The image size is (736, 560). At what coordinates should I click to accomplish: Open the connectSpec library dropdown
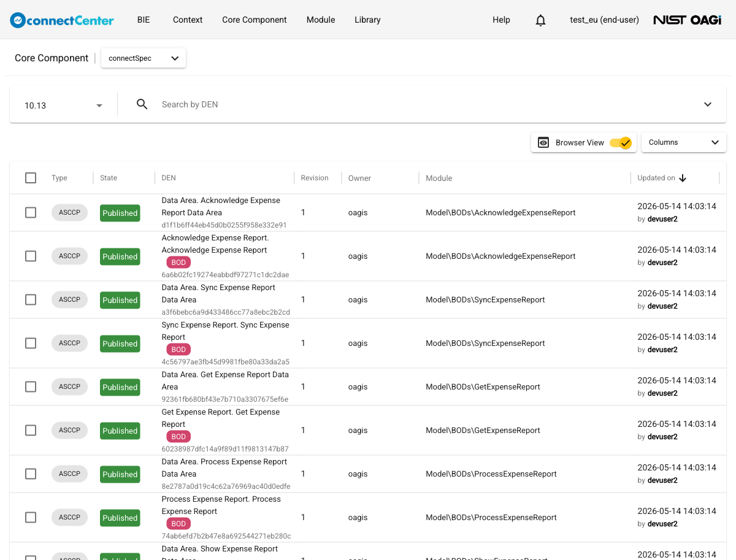click(x=144, y=58)
